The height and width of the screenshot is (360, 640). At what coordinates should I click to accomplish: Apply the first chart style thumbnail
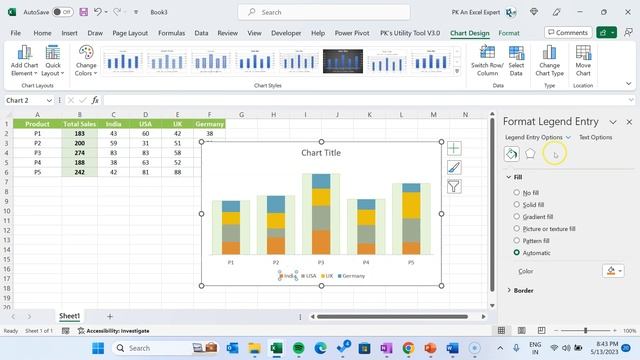click(x=123, y=61)
